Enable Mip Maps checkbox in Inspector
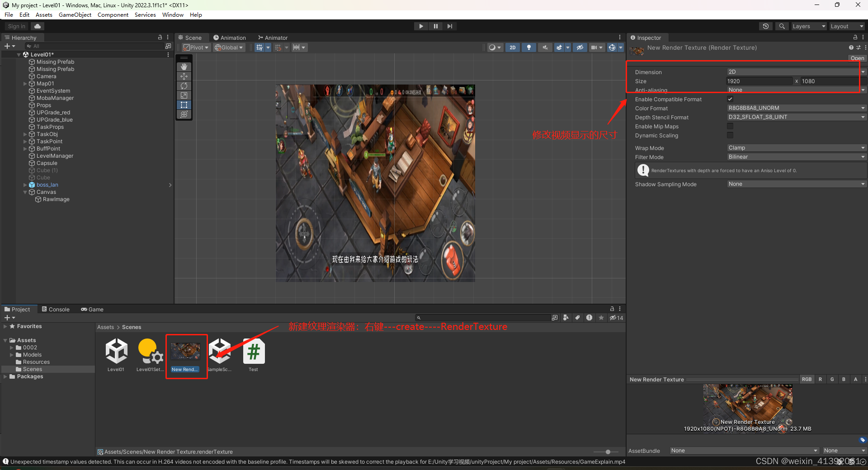 [x=731, y=126]
